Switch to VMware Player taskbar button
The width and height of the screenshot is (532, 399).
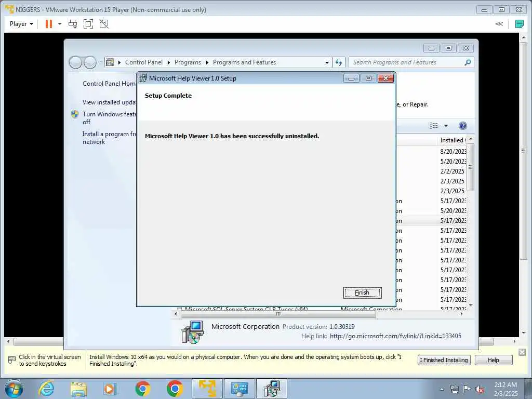click(207, 389)
